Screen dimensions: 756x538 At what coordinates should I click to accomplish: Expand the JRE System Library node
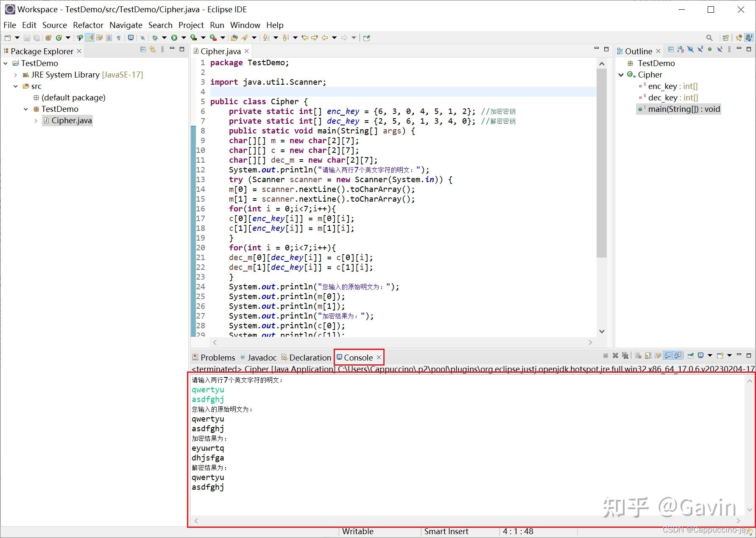[16, 75]
